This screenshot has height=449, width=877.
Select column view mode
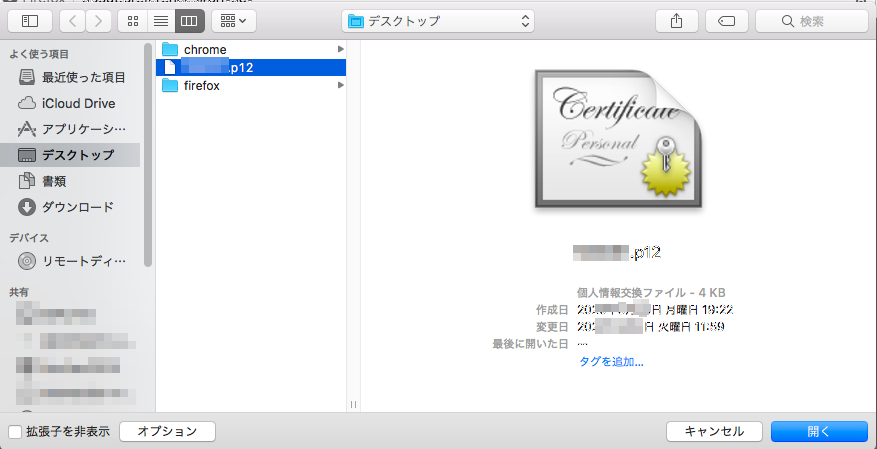[188, 20]
